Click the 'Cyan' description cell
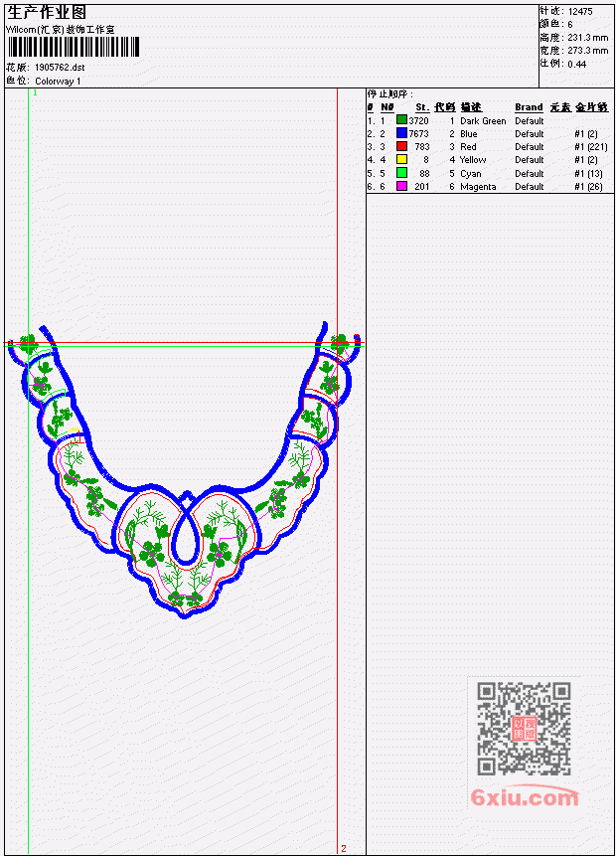The height and width of the screenshot is (856, 616). tap(470, 174)
